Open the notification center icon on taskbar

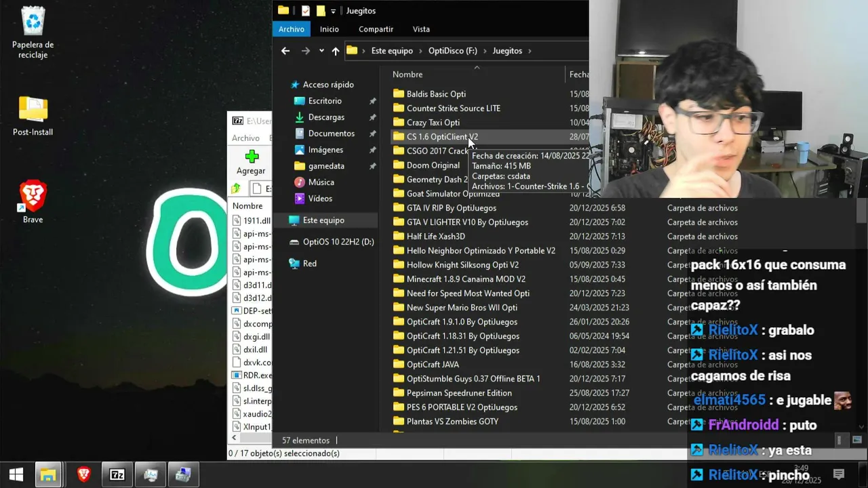[839, 474]
